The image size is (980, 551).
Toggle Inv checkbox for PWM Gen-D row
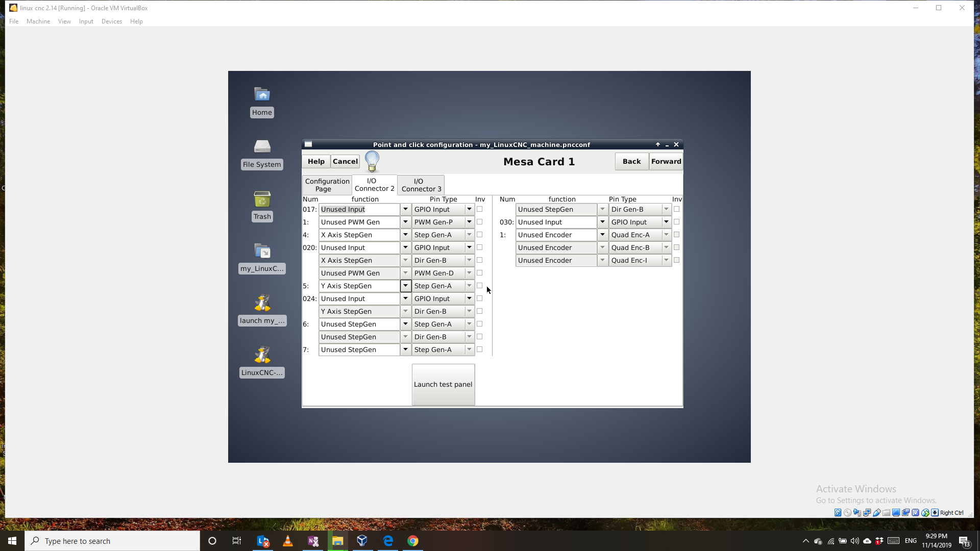coord(479,273)
